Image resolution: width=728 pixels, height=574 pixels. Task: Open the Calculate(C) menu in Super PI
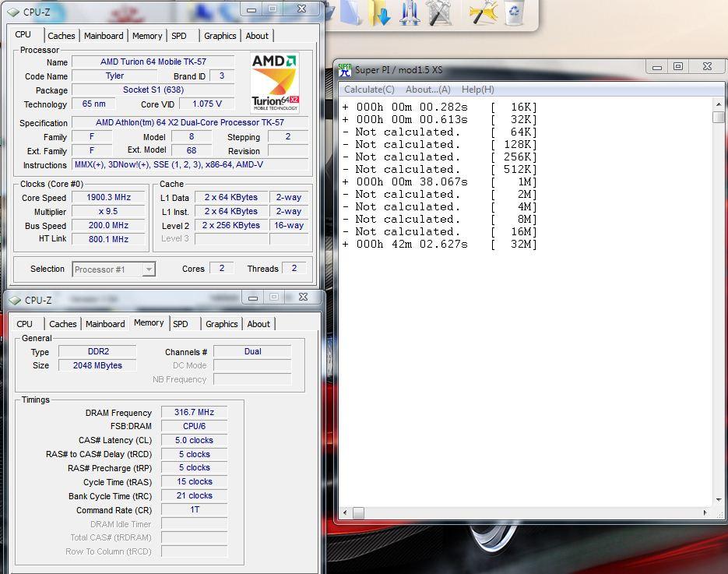click(x=369, y=90)
